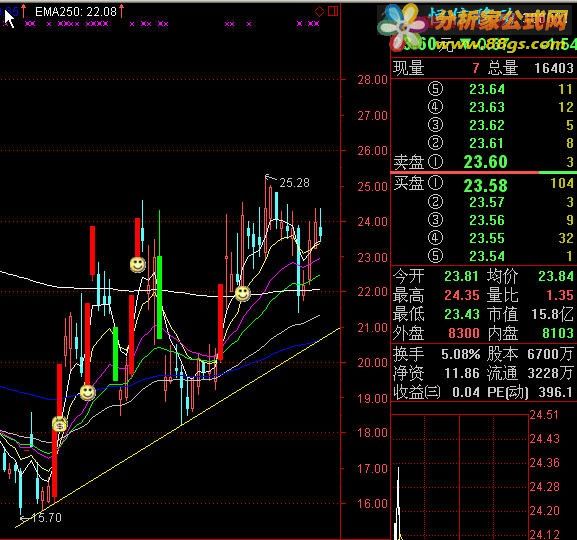Click the red split-window icon above chart
The image size is (577, 540).
click(333, 11)
